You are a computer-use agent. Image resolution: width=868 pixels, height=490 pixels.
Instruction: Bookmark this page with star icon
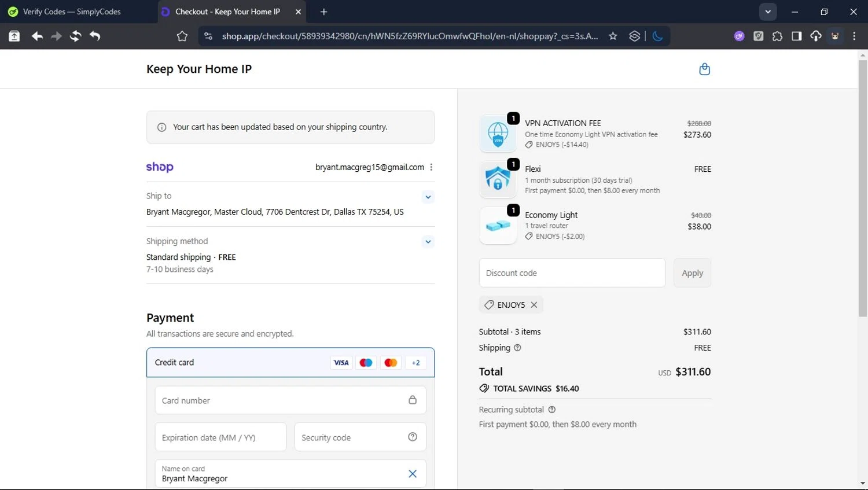(613, 36)
